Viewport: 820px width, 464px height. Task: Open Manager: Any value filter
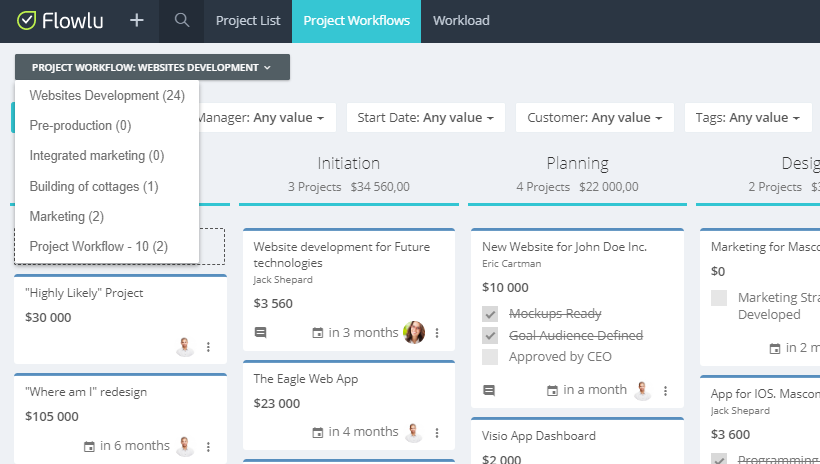click(x=267, y=118)
